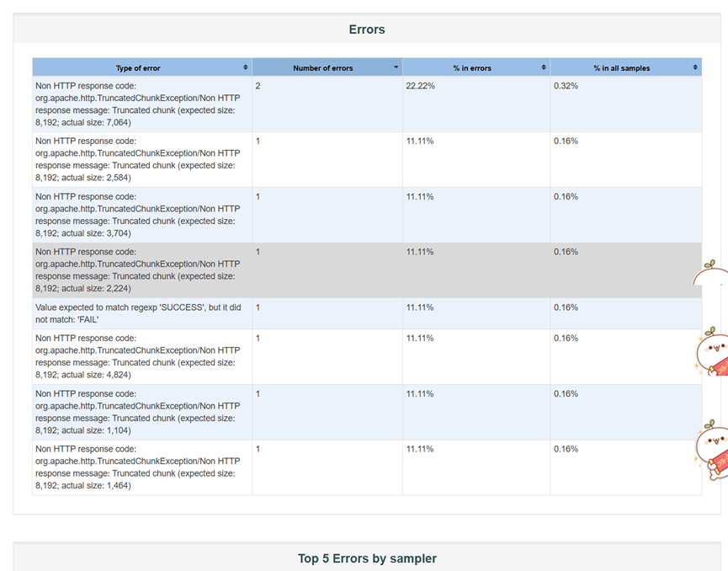Select the regexp 'SUCCESS' mismatch error row

click(x=367, y=313)
